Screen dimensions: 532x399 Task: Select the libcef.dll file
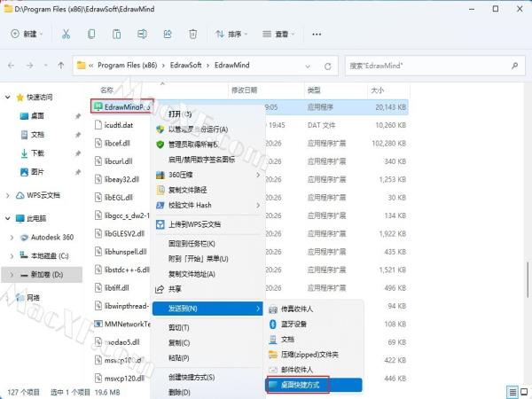[x=117, y=143]
